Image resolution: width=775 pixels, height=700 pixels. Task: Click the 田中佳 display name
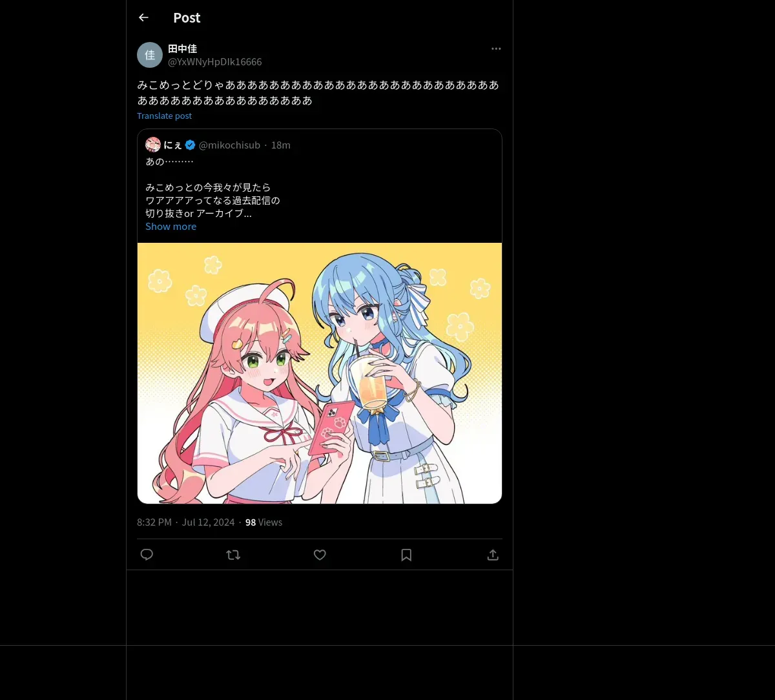click(x=182, y=48)
